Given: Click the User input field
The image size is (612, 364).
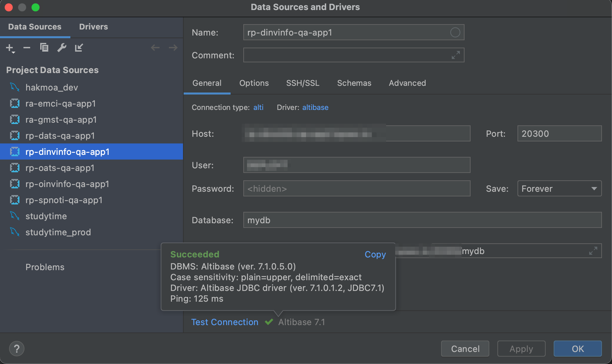Looking at the screenshot, I should click(x=357, y=165).
